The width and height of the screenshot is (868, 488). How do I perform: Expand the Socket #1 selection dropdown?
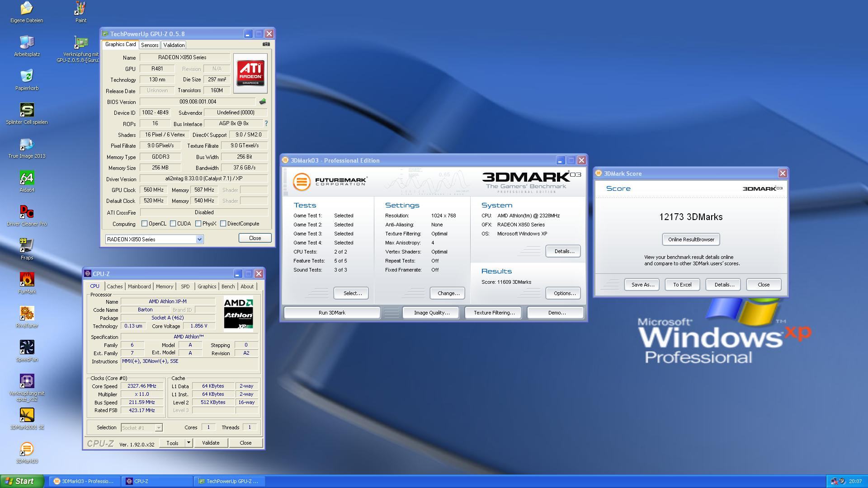point(159,427)
